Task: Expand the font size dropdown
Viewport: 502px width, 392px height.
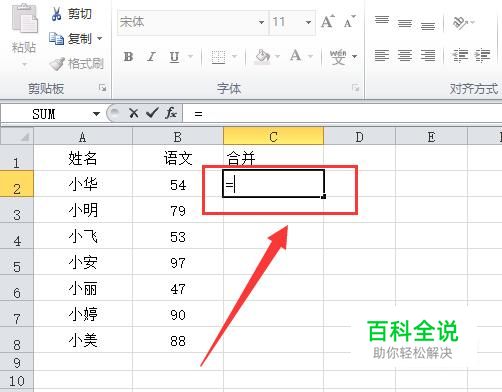Action: tap(308, 22)
